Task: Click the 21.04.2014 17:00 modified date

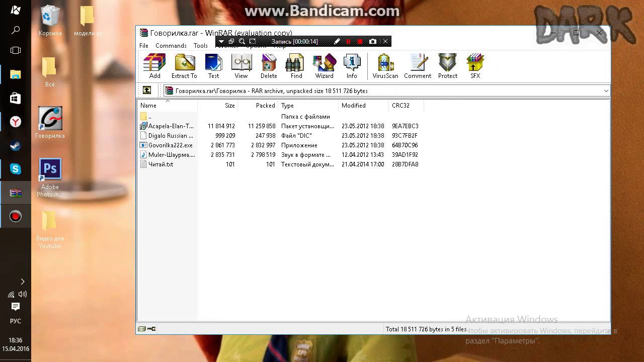Action: (363, 164)
